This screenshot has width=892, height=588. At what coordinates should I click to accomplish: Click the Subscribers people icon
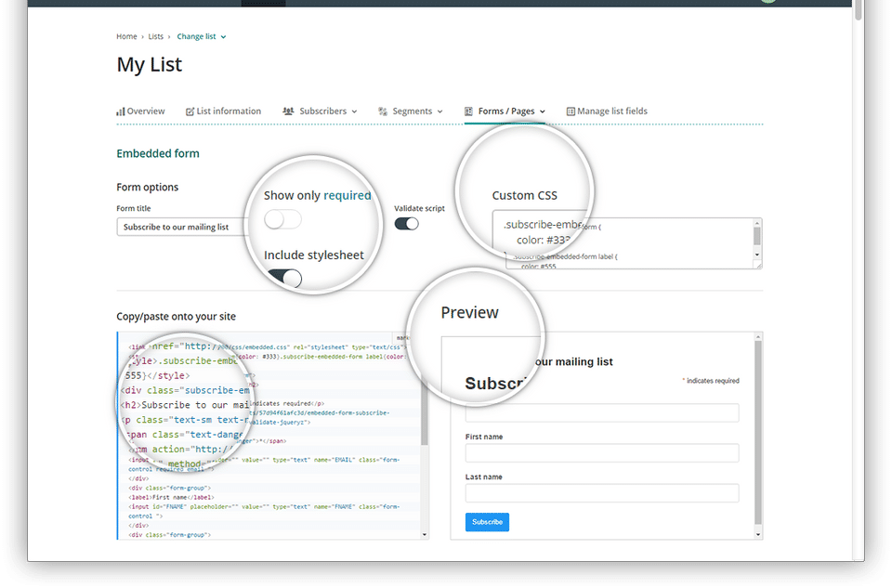tap(288, 111)
